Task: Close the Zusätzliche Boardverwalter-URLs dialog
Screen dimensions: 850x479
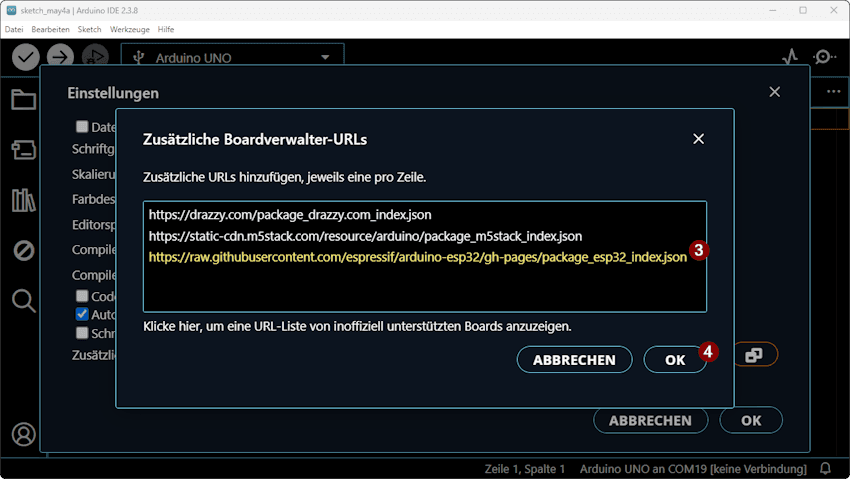Action: (698, 139)
